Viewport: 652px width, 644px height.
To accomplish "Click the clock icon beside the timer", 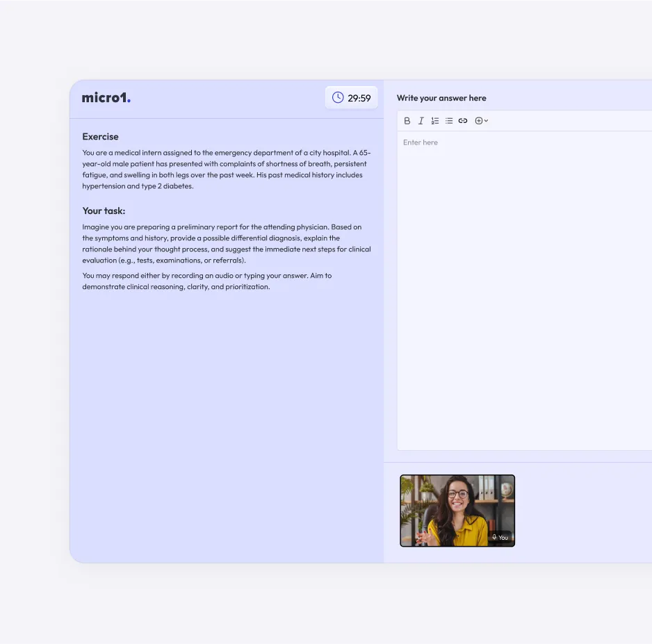I will (x=338, y=98).
